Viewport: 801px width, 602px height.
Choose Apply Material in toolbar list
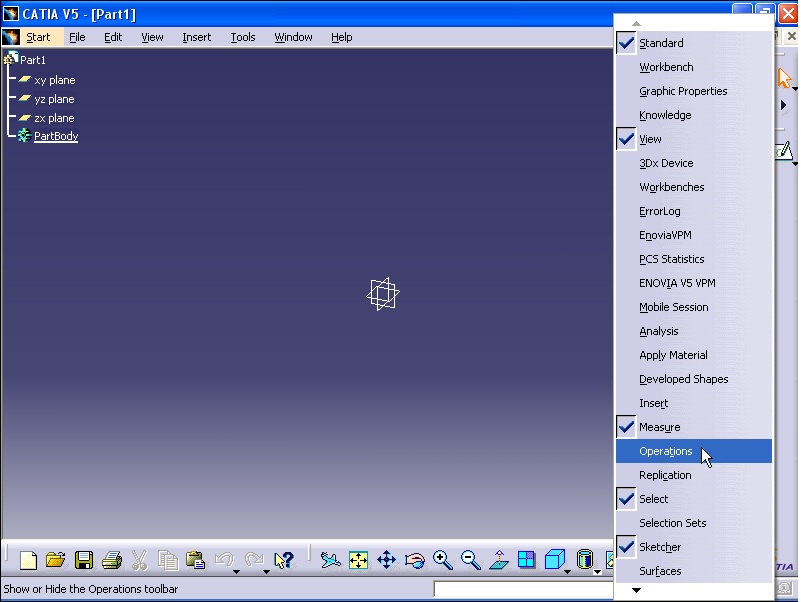pyautogui.click(x=693, y=355)
